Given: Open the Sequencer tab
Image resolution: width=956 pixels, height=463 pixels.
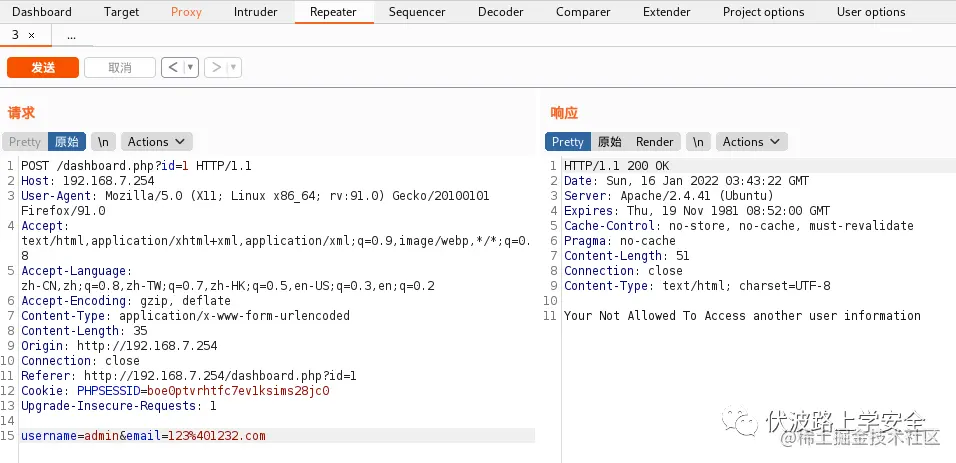Looking at the screenshot, I should 417,12.
